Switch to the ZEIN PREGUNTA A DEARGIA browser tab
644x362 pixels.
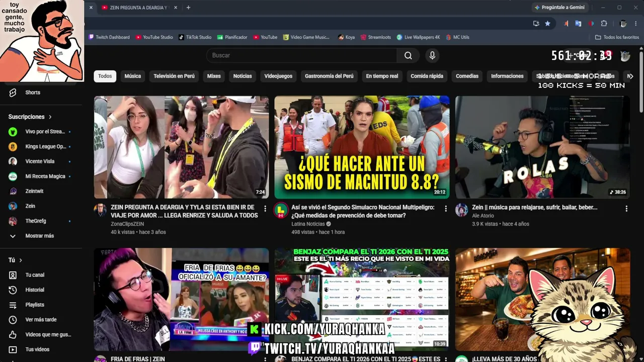click(x=138, y=8)
